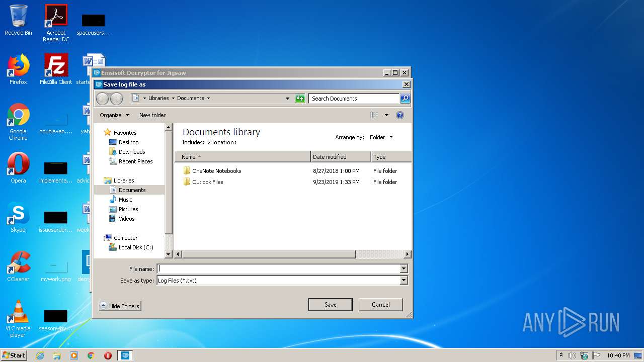Screen dimensions: 644x362
Task: Click the Start button
Action: [14, 355]
